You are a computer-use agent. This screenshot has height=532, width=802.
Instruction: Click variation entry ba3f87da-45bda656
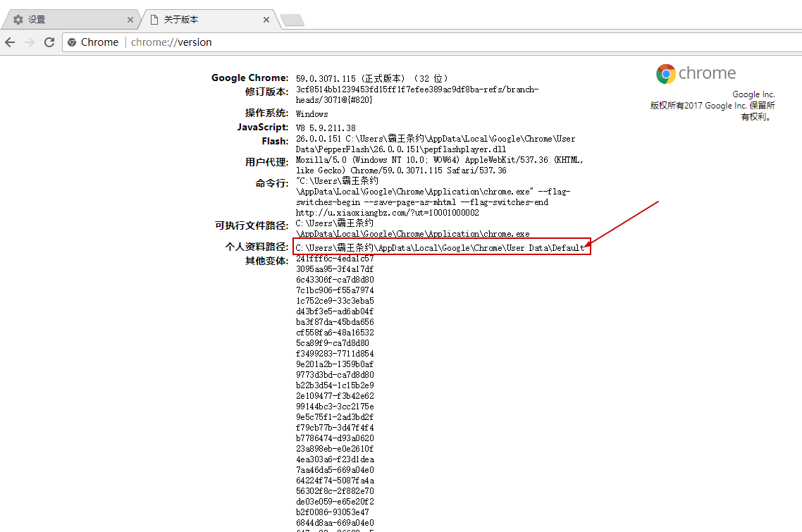click(335, 322)
